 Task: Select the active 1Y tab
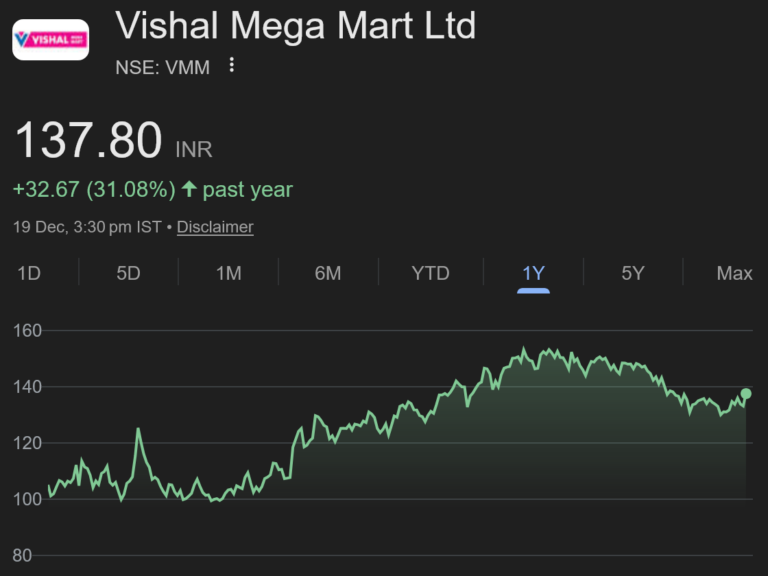tap(533, 273)
